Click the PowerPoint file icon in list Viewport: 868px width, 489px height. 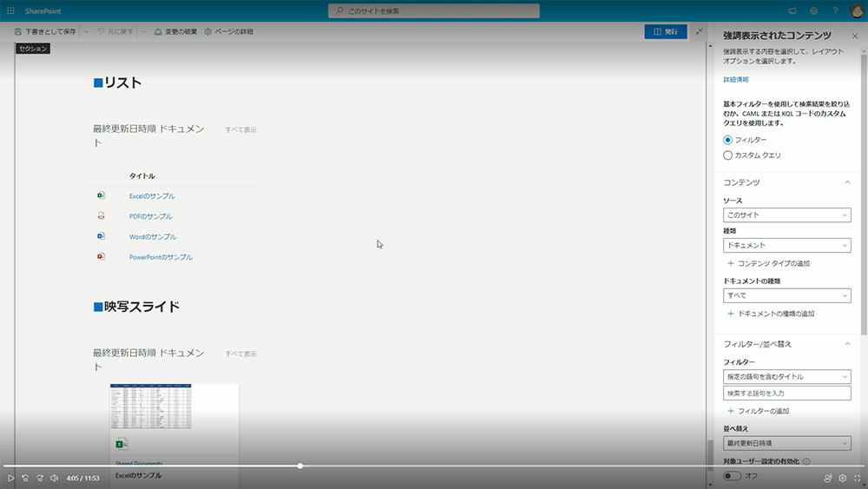[x=101, y=256]
